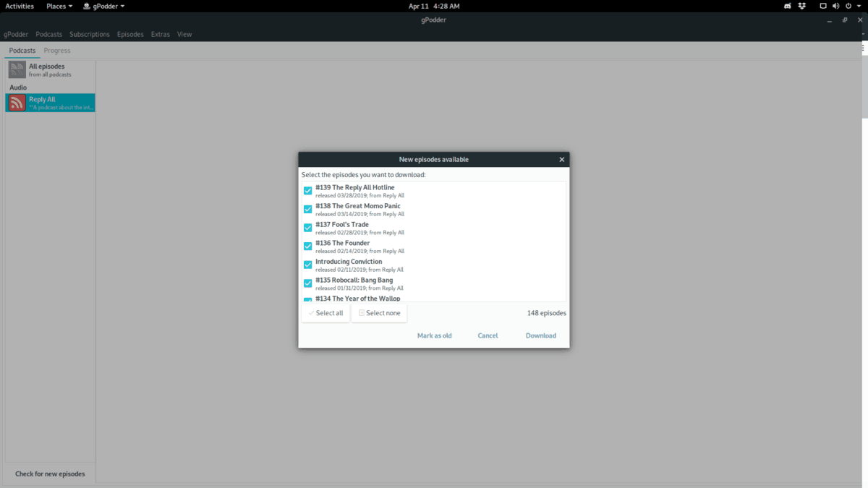Expand the system menu arrow in top bar
The width and height of the screenshot is (868, 488).
tap(858, 6)
